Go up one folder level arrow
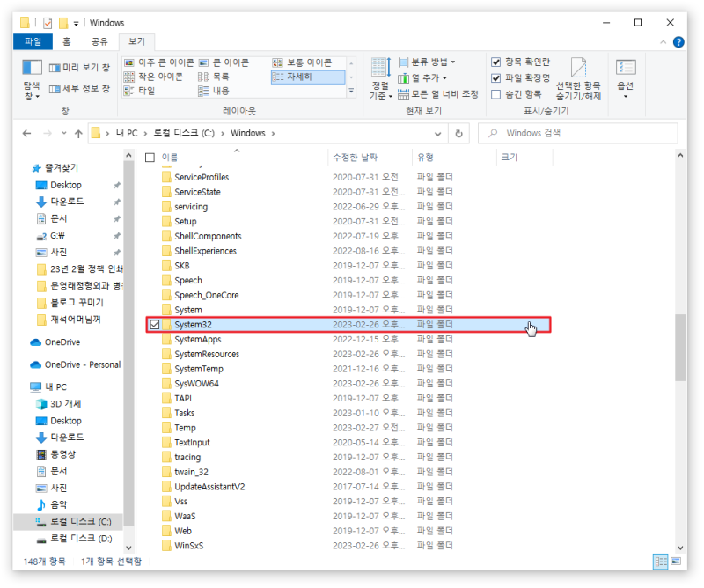The width and height of the screenshot is (704, 588). click(78, 134)
